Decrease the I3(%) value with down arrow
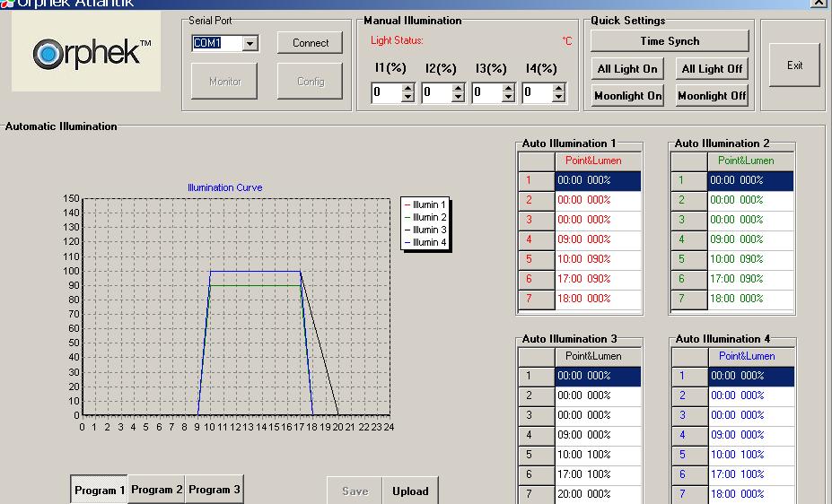Viewport: 832px width, 504px height. point(508,98)
